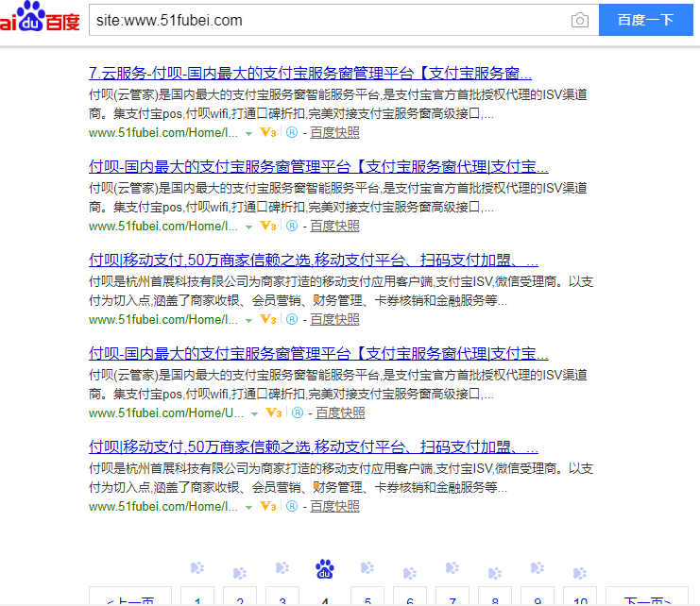
Task: Click the faded paw icon above page 10
Action: pyautogui.click(x=580, y=573)
